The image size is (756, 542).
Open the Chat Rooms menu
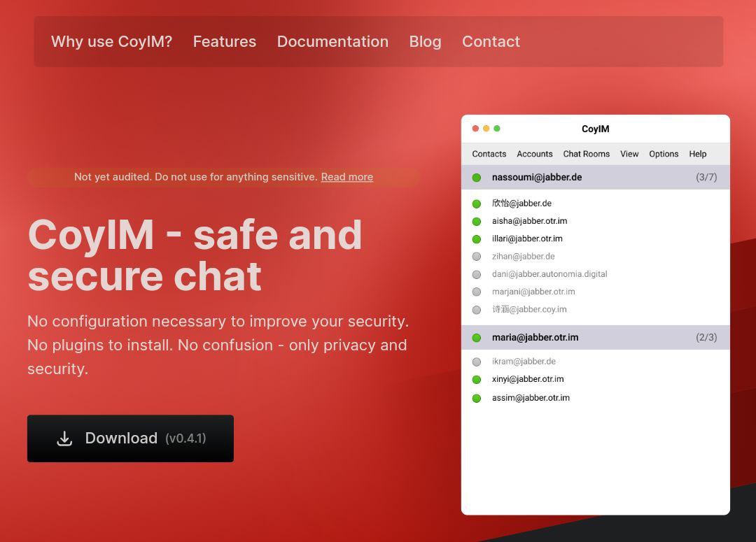586,154
